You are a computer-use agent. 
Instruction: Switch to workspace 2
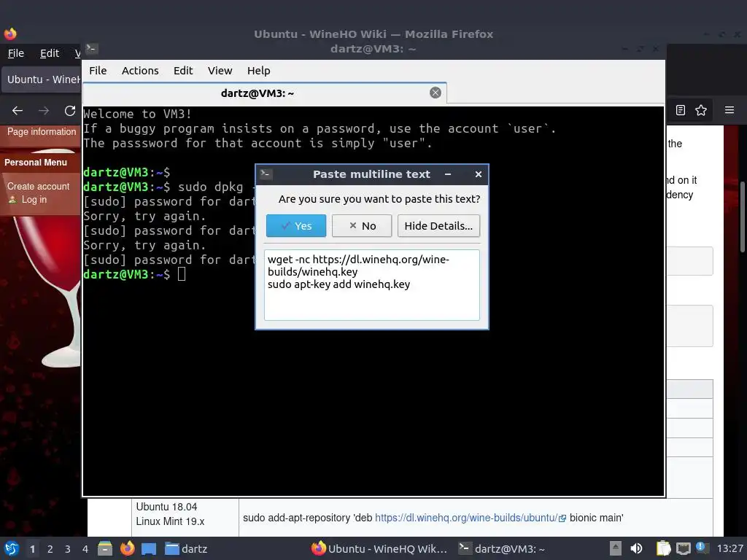tap(50, 549)
